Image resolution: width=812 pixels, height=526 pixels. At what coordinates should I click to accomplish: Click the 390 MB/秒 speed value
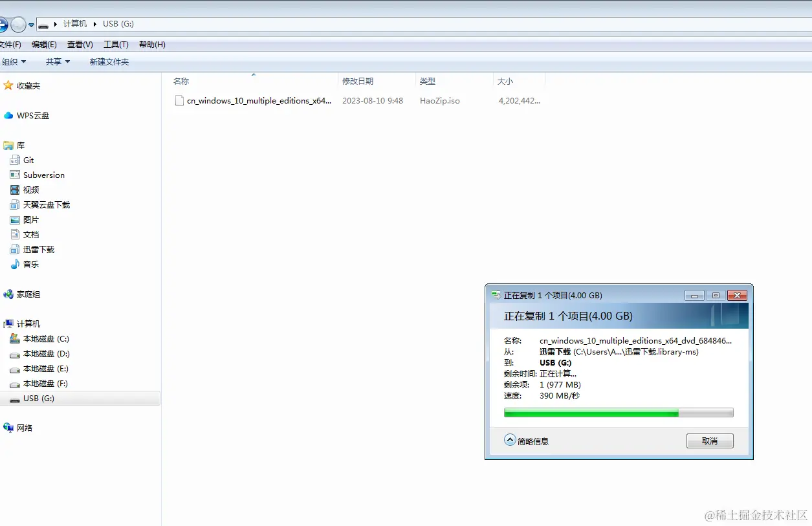click(x=560, y=395)
